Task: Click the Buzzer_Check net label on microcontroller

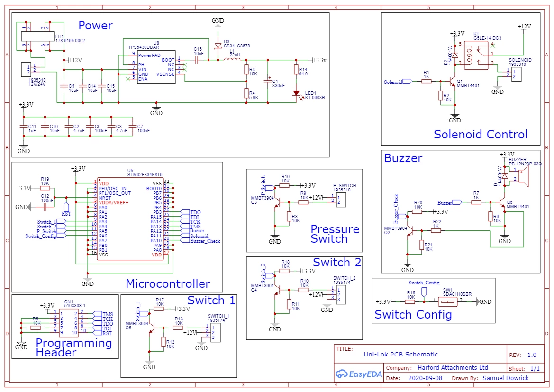Action: (x=205, y=241)
